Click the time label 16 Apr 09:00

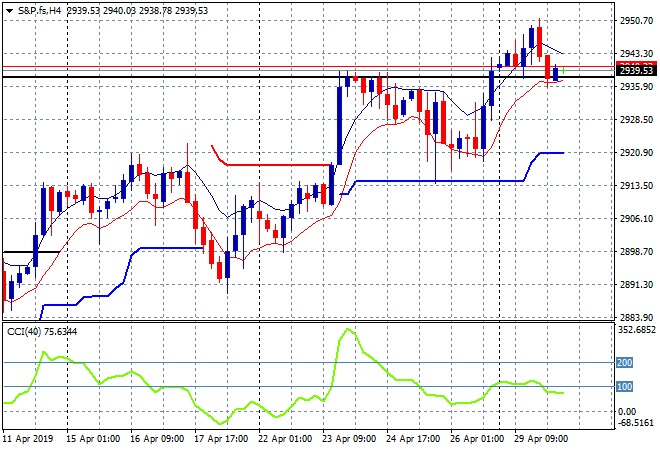157,439
